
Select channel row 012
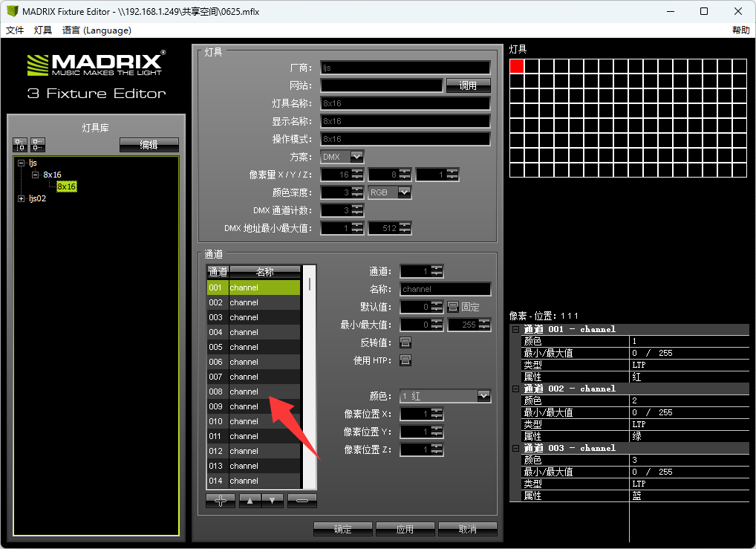point(253,451)
